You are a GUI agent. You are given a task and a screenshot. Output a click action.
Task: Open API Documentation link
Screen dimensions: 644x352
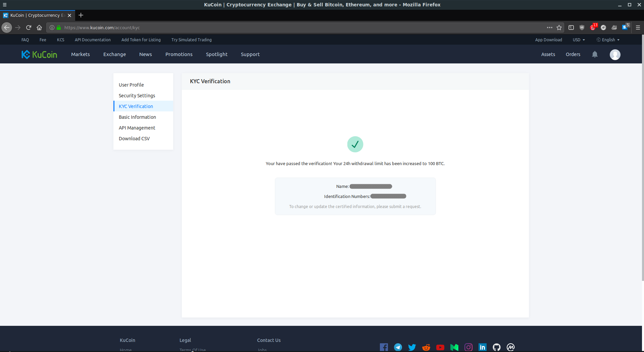(93, 40)
